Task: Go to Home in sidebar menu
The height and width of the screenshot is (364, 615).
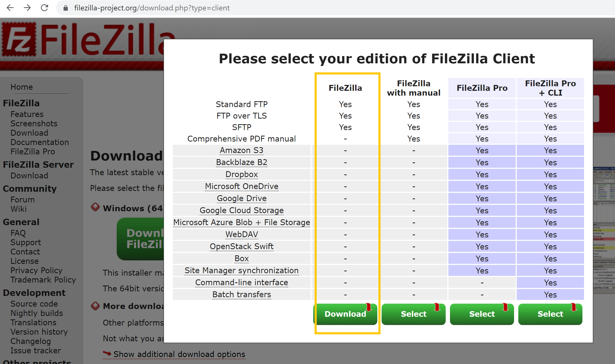Action: point(22,87)
